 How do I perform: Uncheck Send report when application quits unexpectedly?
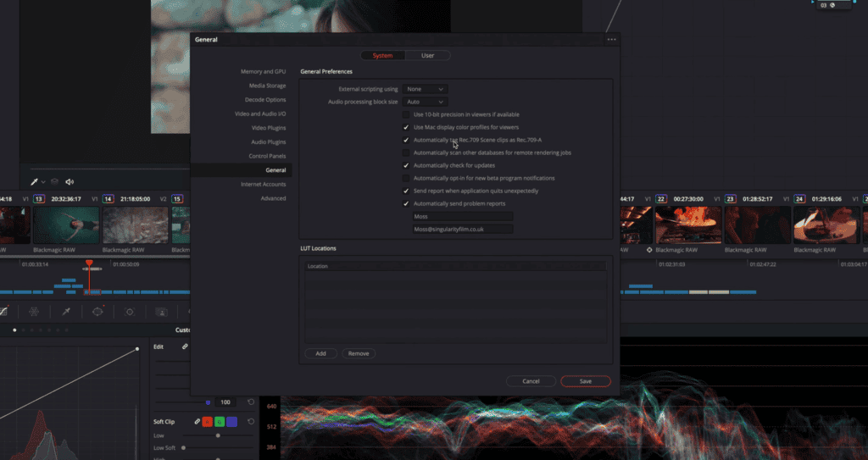point(406,191)
